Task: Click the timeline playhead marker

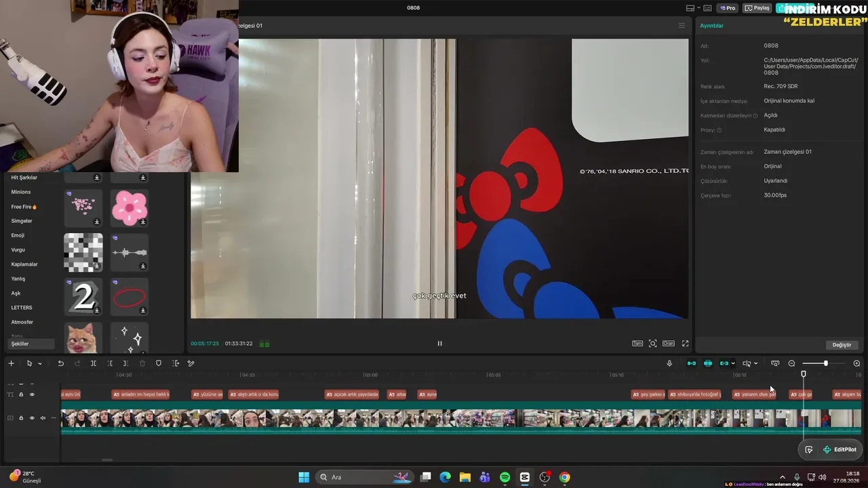Action: point(804,374)
